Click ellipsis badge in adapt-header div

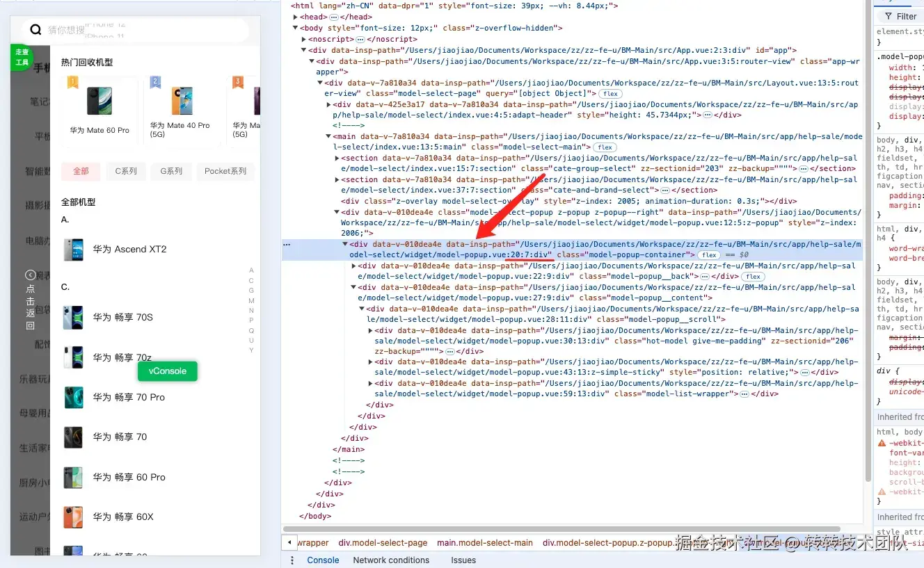pos(708,115)
